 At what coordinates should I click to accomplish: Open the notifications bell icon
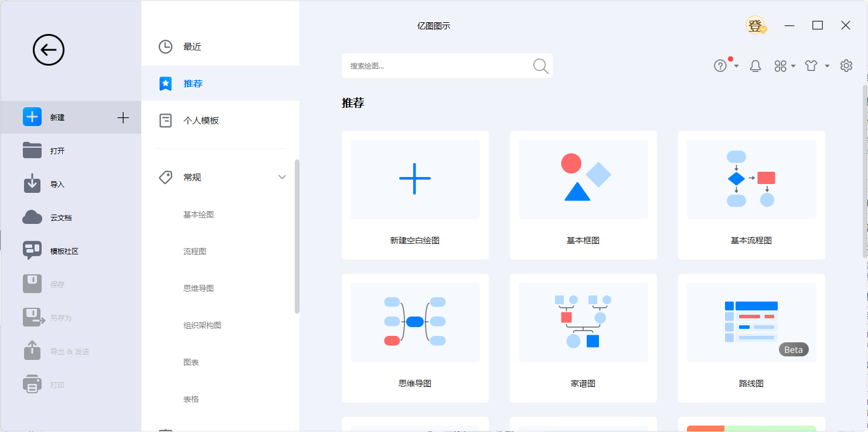(x=755, y=66)
